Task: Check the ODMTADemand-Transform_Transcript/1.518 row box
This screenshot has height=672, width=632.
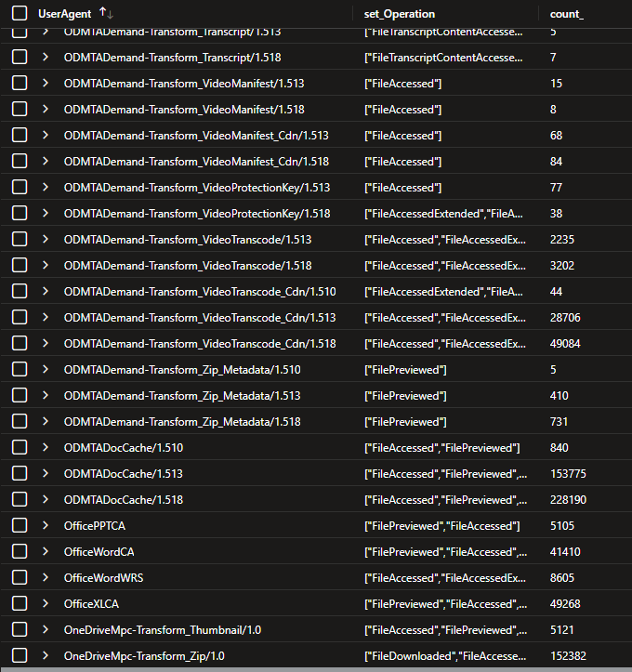Action: point(20,57)
